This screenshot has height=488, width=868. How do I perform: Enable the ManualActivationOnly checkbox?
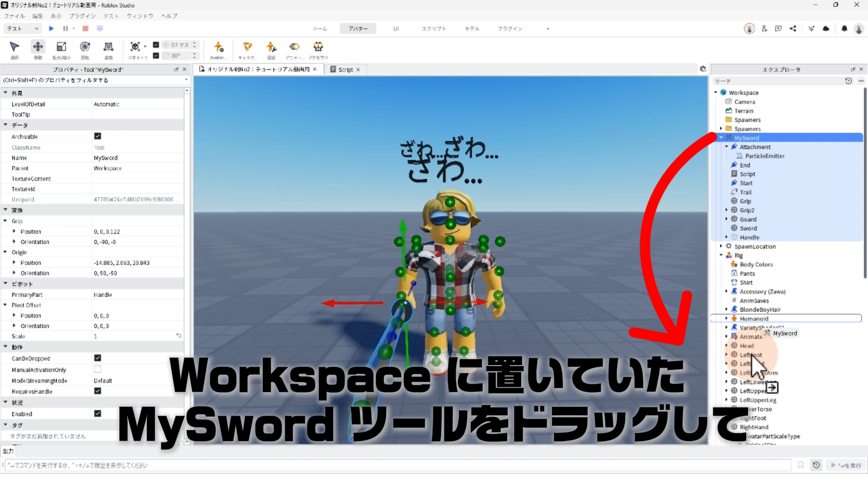98,369
